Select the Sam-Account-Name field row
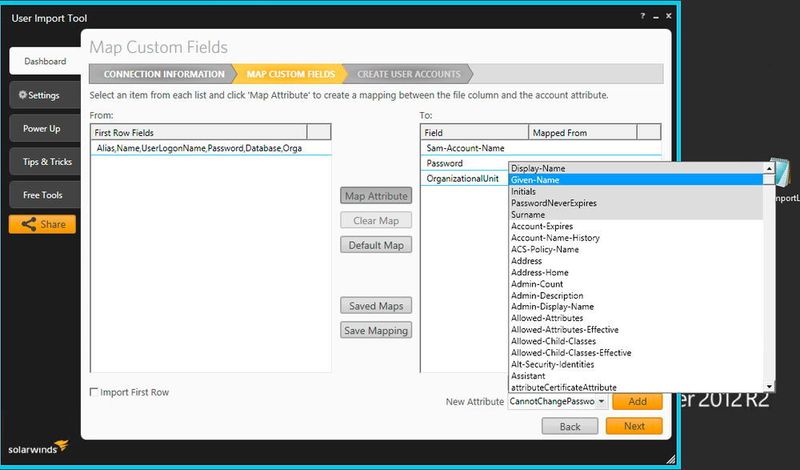 point(541,148)
